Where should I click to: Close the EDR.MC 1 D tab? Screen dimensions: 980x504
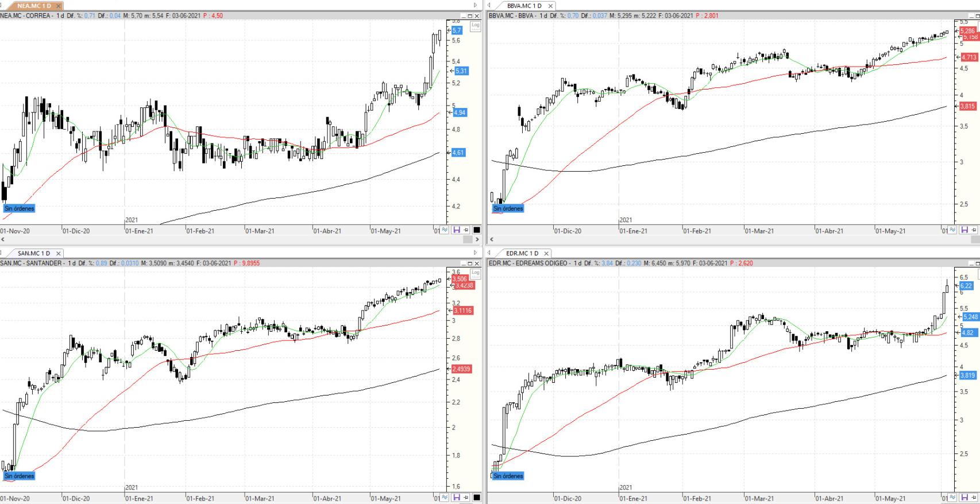546,253
